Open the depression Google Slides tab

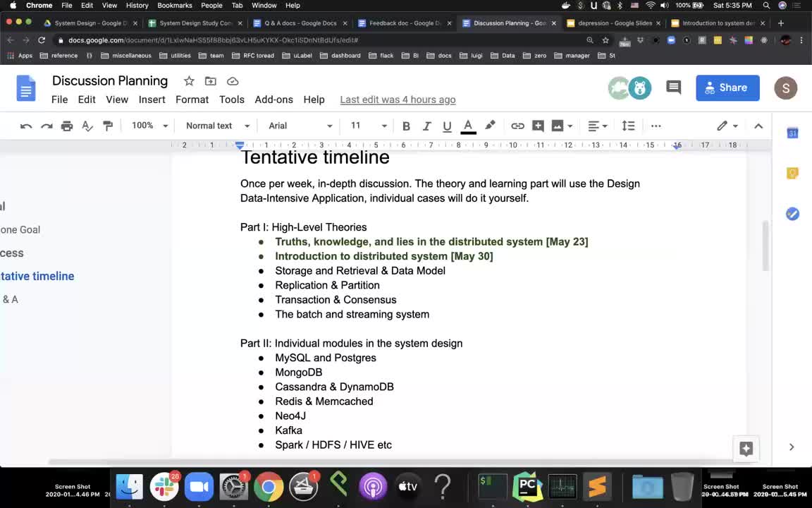tap(614, 23)
